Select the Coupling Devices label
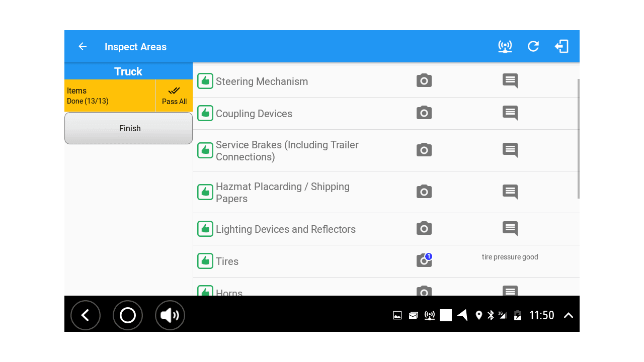 coord(254,114)
